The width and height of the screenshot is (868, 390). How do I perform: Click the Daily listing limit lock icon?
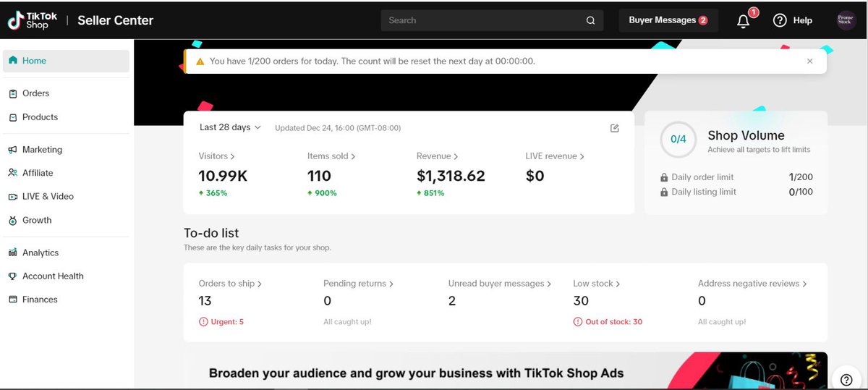pyautogui.click(x=664, y=192)
